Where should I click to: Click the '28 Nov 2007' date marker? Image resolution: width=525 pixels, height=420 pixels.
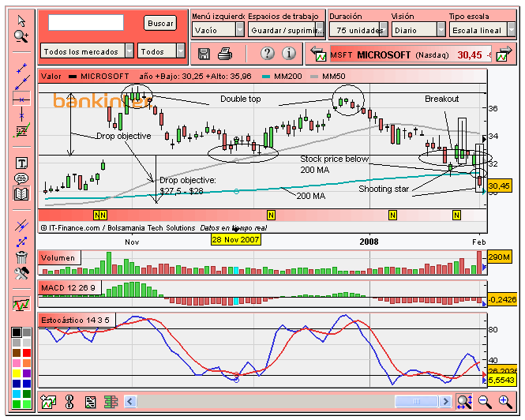tap(236, 239)
